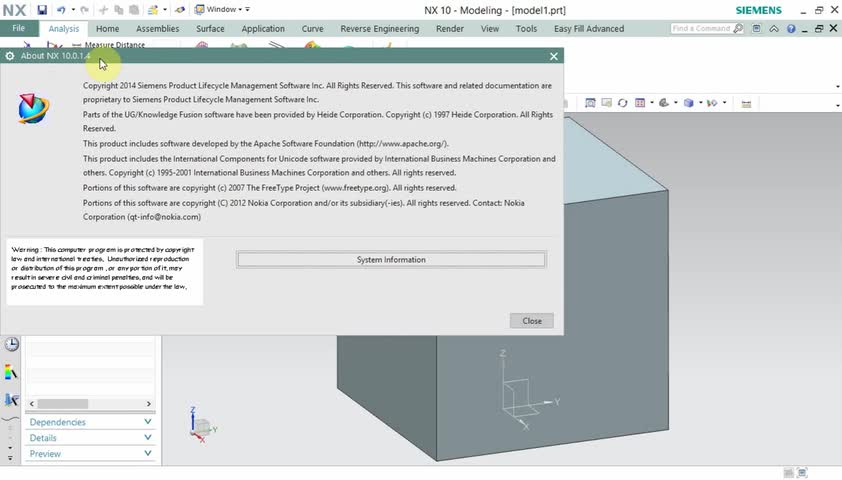Switch to the Application tab
The image size is (842, 480).
point(263,28)
